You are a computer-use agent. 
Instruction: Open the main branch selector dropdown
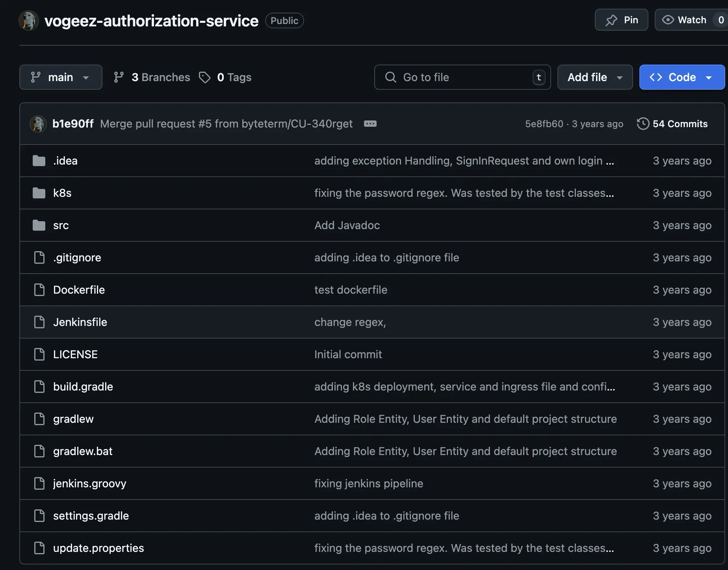pos(61,77)
